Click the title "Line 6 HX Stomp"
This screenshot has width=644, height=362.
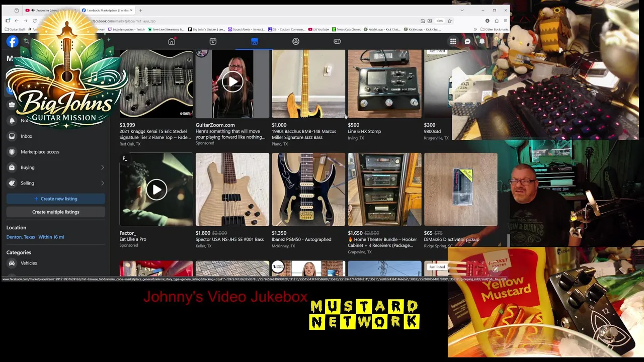click(364, 131)
